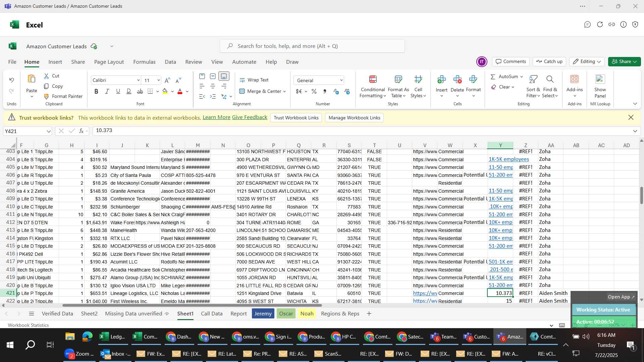
Task: Click the Percent style icon
Action: [314, 91]
